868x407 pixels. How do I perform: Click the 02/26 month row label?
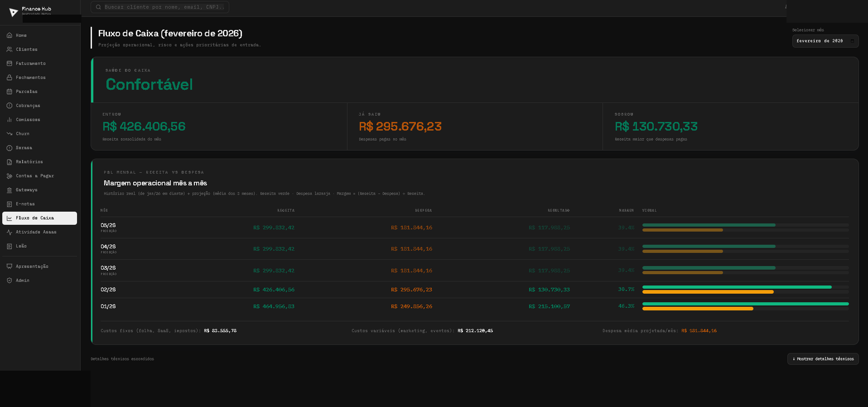(x=108, y=289)
